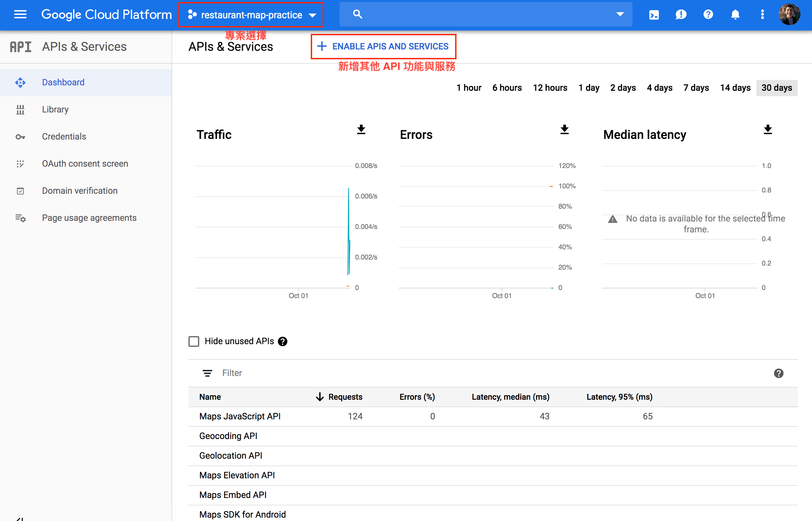Activate Cloud Shell terminal icon
Viewport: 812px width, 521px height.
pyautogui.click(x=654, y=15)
